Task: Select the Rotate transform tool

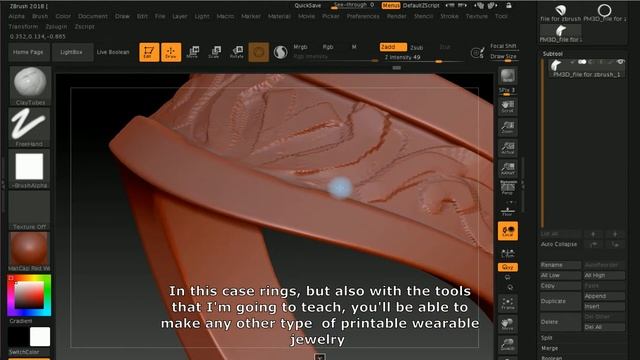Action: (237, 52)
